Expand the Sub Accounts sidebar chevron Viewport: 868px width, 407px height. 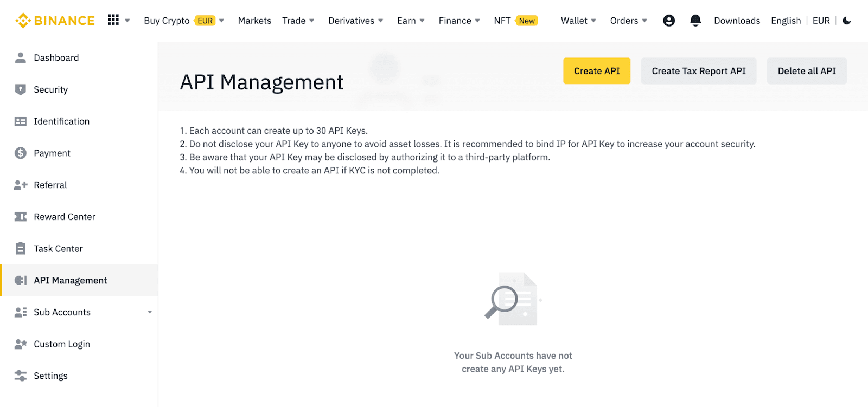click(x=150, y=312)
